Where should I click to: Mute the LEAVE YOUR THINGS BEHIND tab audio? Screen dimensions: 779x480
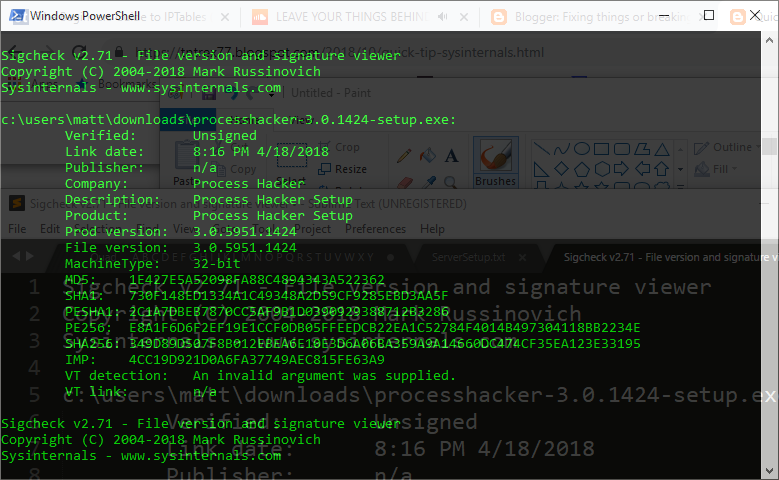442,17
